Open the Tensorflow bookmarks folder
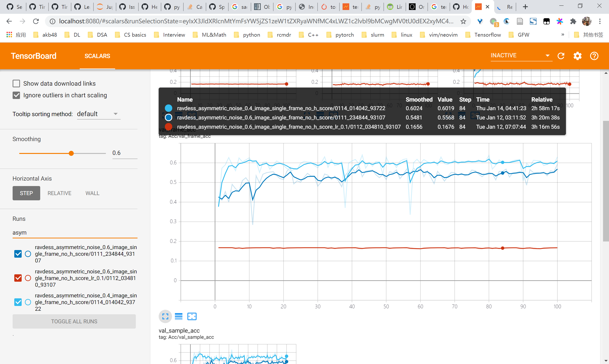 click(x=483, y=35)
